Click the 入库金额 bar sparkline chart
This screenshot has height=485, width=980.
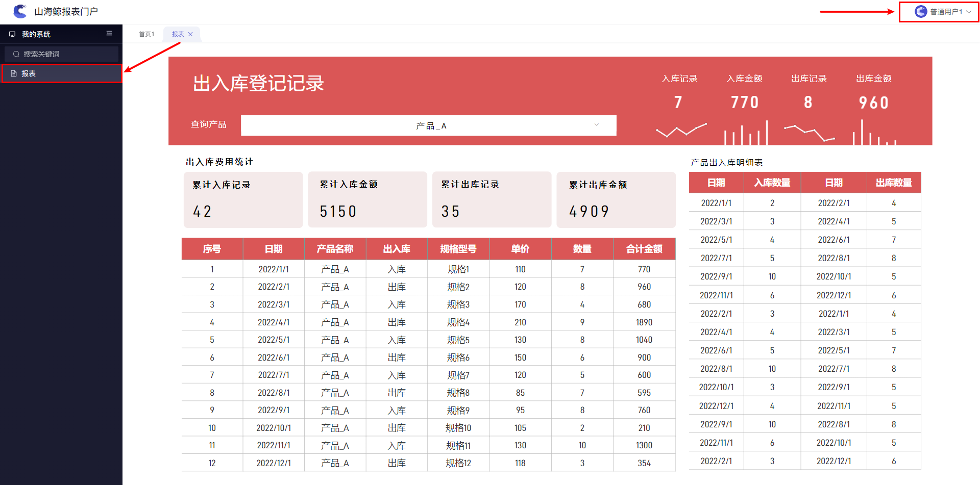pyautogui.click(x=745, y=133)
